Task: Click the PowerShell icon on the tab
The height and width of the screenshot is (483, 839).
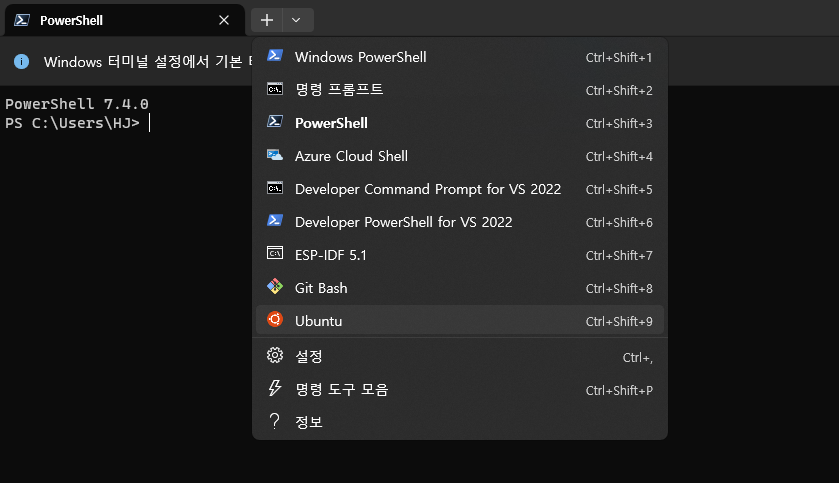Action: coord(22,20)
